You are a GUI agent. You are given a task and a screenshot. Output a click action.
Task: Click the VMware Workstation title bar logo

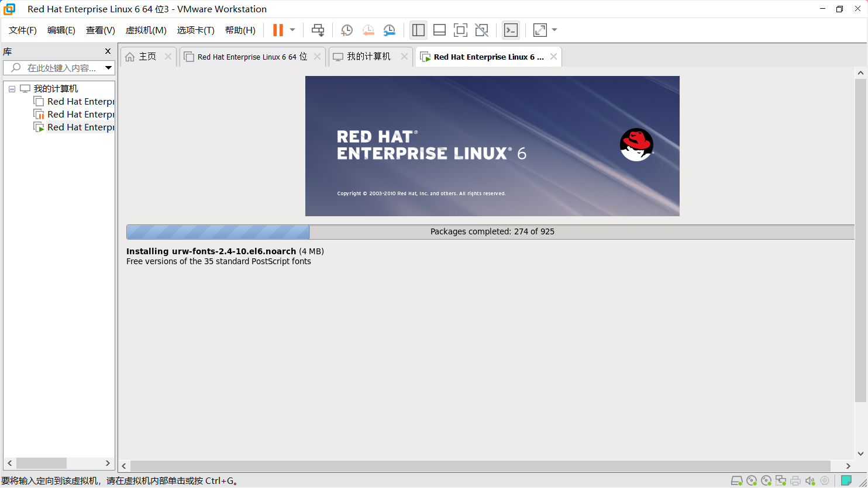(x=10, y=9)
